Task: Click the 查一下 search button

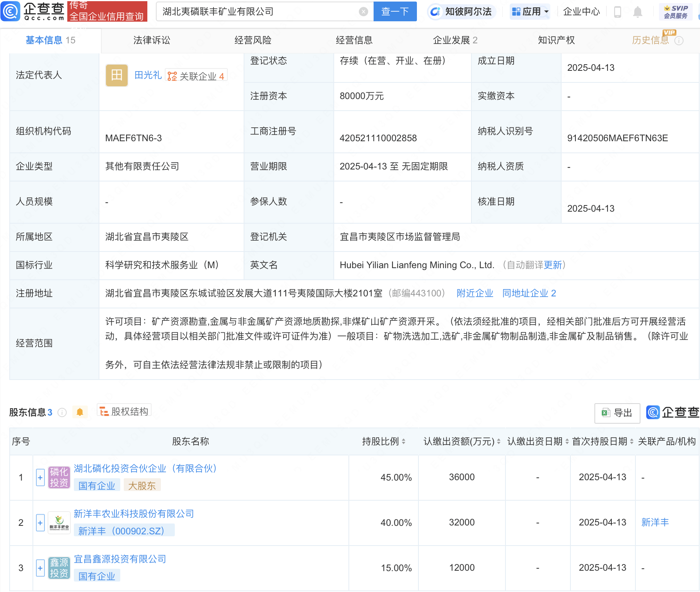Action: 395,12
